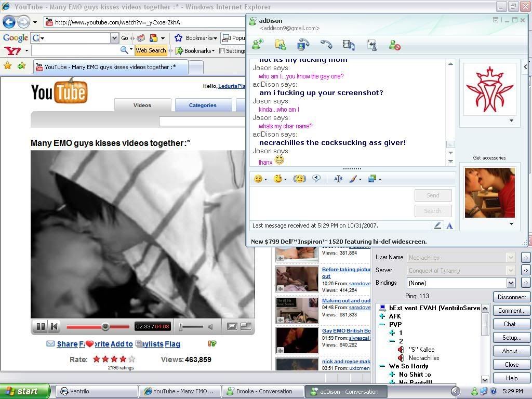Click the IE Forward arrow button
Image resolution: width=532 pixels, height=399 pixels.
(x=23, y=22)
